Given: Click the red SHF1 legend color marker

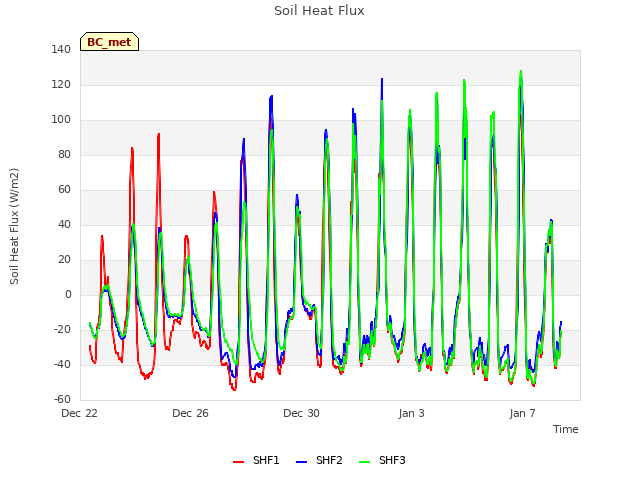Looking at the screenshot, I should coord(238,462).
